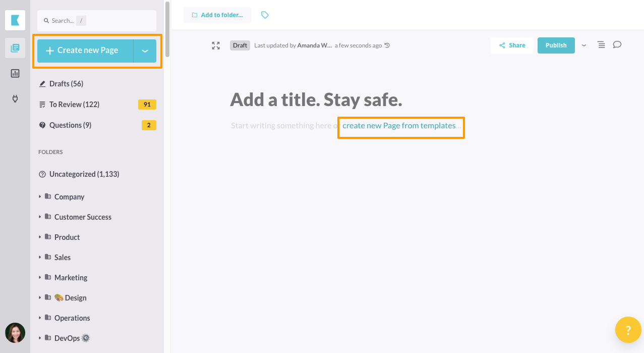Show the table of contents outline icon
The image size is (644, 353).
click(x=601, y=45)
